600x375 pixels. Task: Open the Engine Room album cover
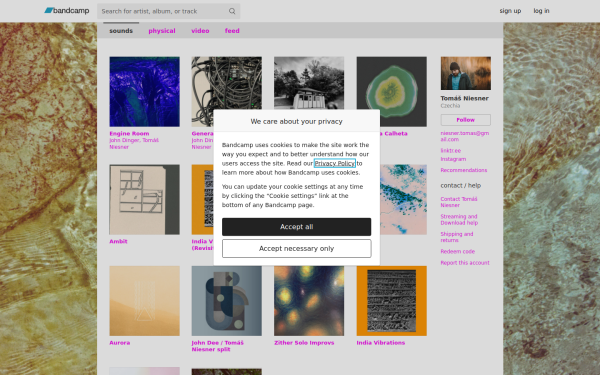144,91
